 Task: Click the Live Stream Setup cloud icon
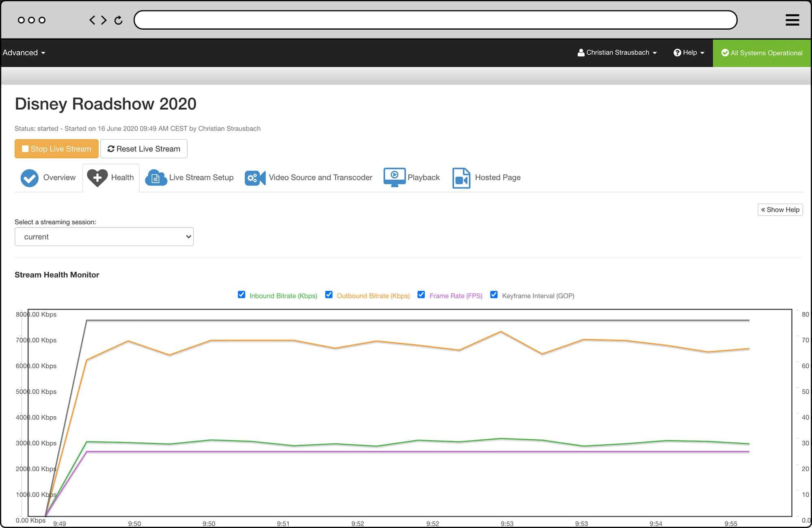[156, 177]
